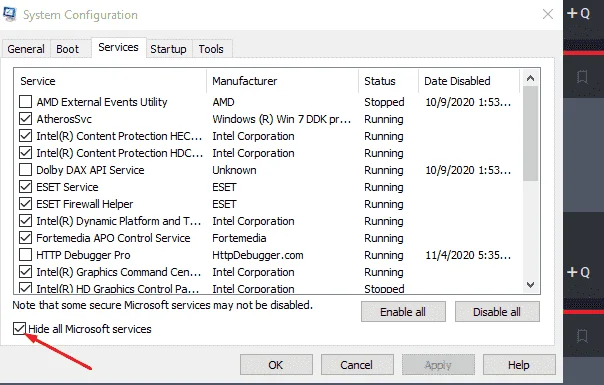Sort by the Status column header
Image resolution: width=604 pixels, height=385 pixels.
[388, 81]
